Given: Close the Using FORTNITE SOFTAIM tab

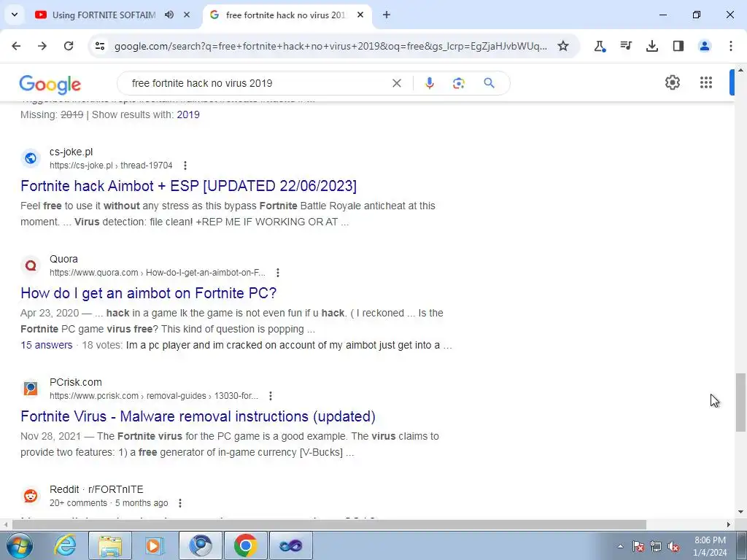Looking at the screenshot, I should tap(187, 15).
